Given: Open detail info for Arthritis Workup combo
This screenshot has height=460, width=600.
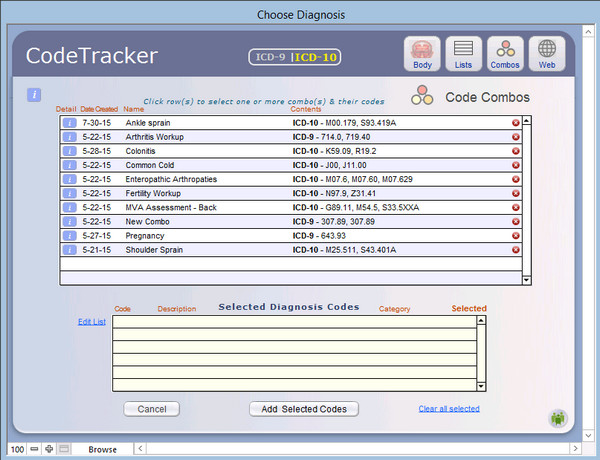Looking at the screenshot, I should [x=69, y=137].
